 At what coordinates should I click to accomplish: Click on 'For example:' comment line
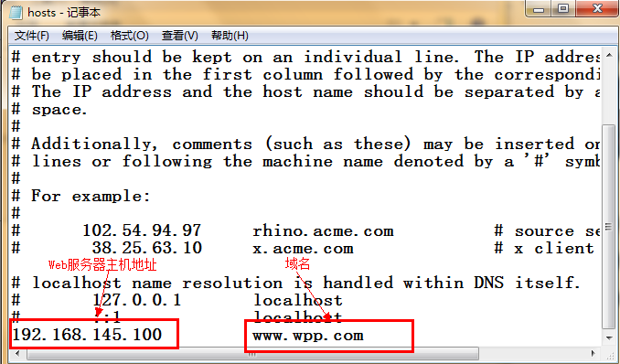click(x=81, y=196)
